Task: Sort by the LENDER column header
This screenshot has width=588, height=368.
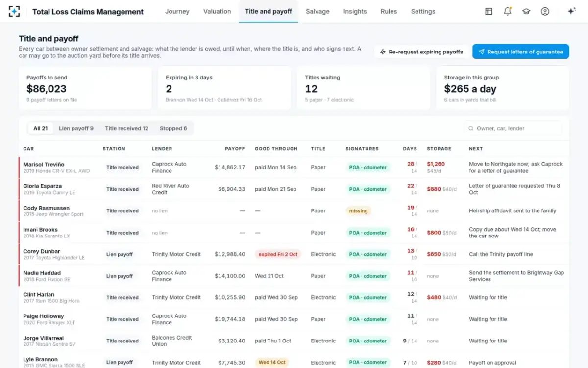Action: pos(162,148)
